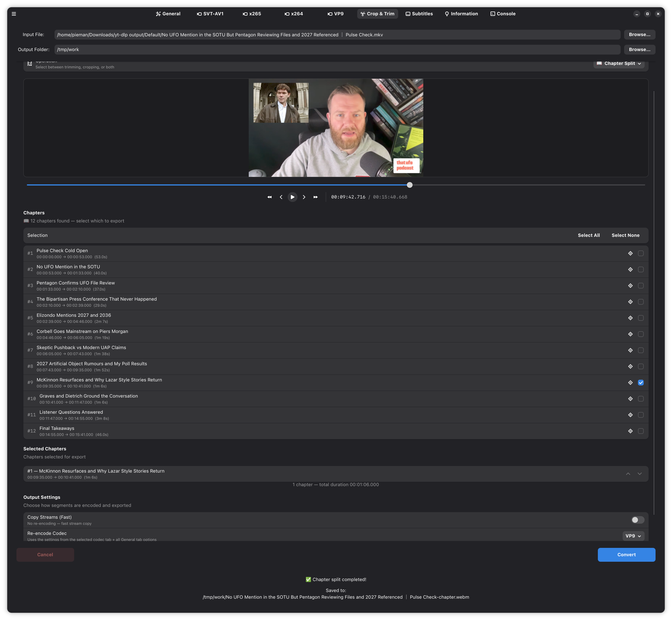
Task: Seek to Listener Questions Answered via target icon
Action: pos(630,415)
